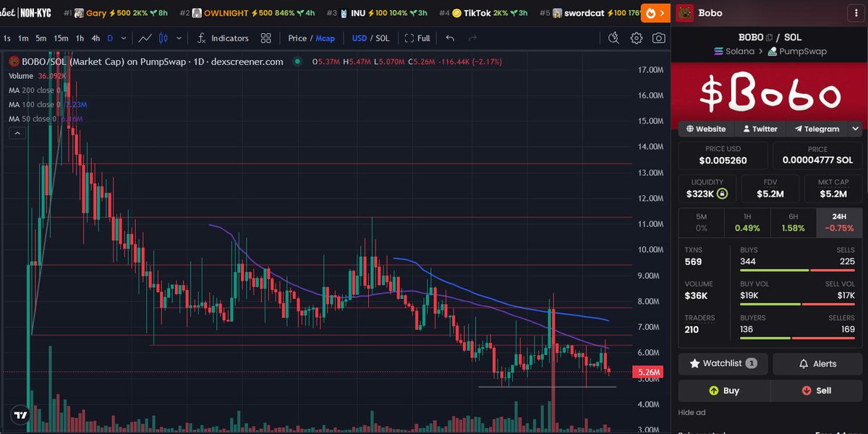Expand more social links chevron
This screenshot has width=868, height=434.
856,129
